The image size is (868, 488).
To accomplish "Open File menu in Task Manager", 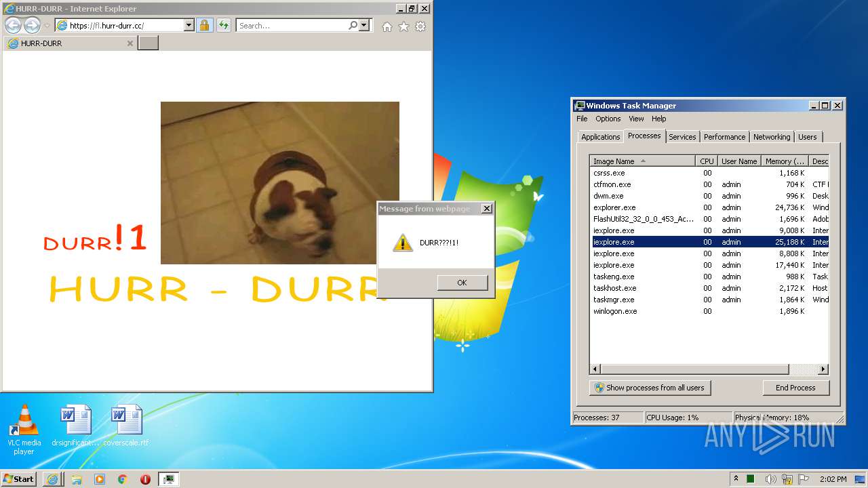I will tap(582, 119).
